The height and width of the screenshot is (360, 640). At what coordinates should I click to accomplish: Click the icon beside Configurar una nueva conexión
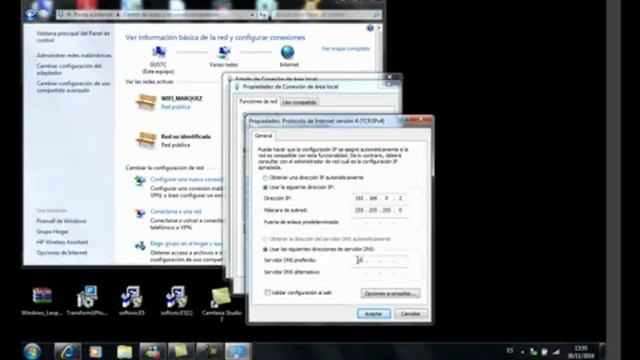click(x=140, y=180)
